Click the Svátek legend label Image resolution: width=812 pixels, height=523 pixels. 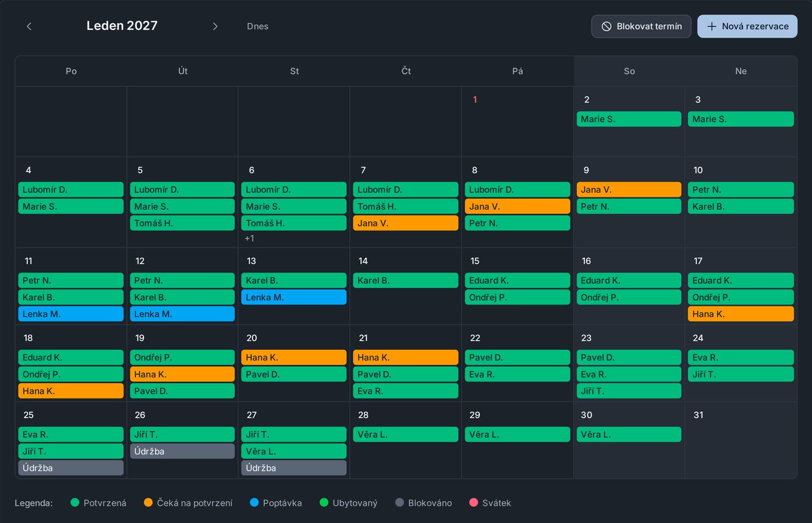(497, 503)
